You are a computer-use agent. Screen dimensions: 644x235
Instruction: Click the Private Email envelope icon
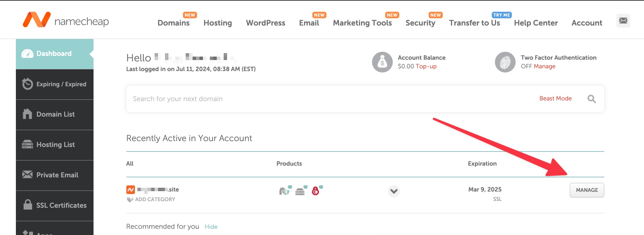click(27, 175)
